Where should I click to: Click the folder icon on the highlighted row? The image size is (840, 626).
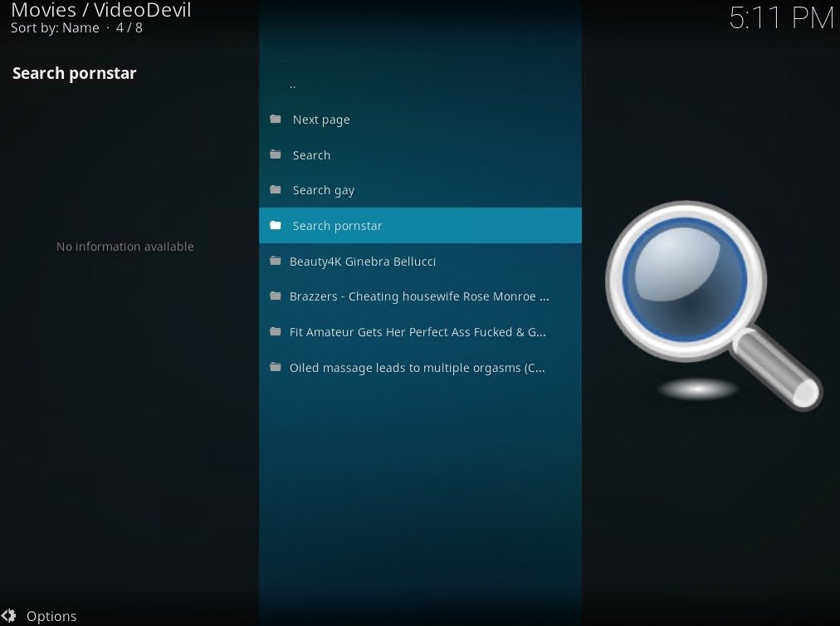pyautogui.click(x=276, y=225)
